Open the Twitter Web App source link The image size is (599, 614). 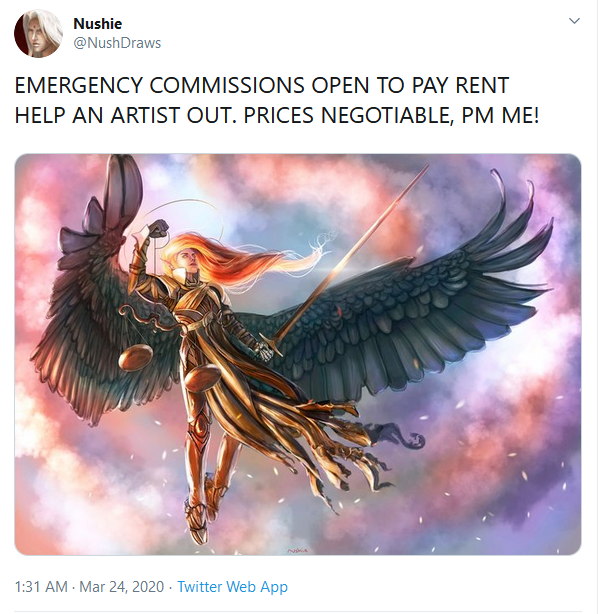pyautogui.click(x=232, y=587)
